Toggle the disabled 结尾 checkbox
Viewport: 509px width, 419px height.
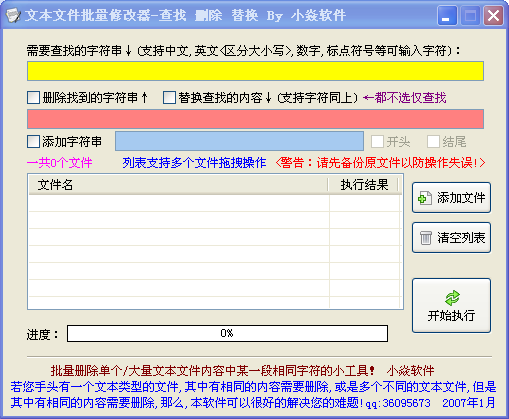[433, 141]
